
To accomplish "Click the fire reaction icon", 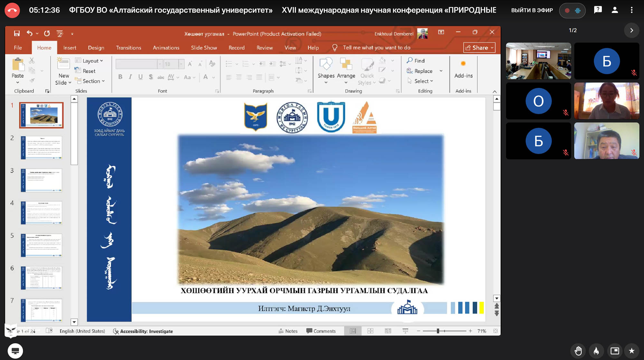I will (x=596, y=351).
